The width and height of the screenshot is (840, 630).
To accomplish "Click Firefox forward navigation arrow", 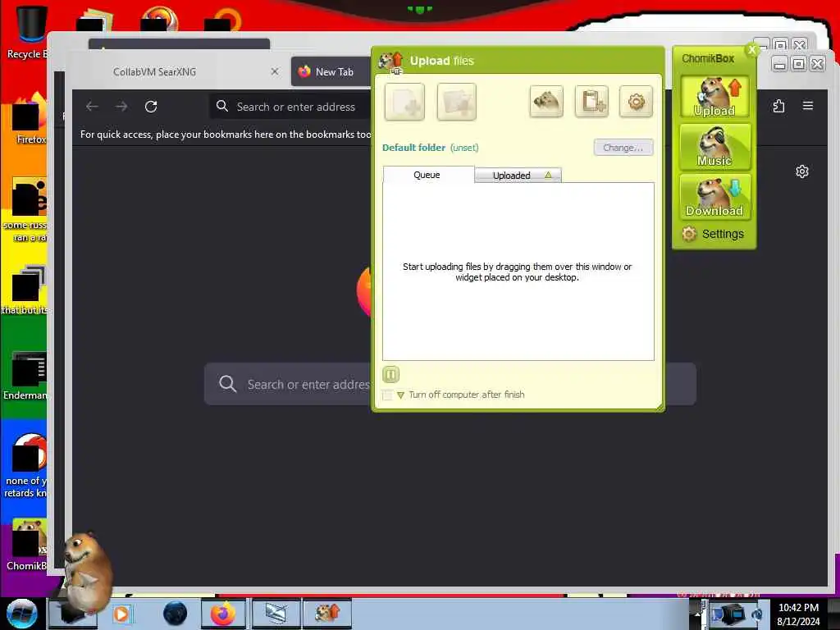I will click(121, 107).
